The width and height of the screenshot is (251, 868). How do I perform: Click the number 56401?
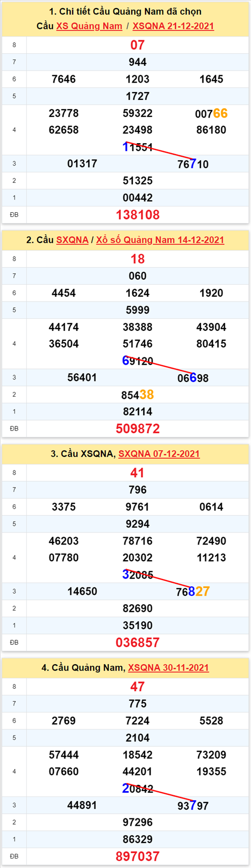click(82, 377)
